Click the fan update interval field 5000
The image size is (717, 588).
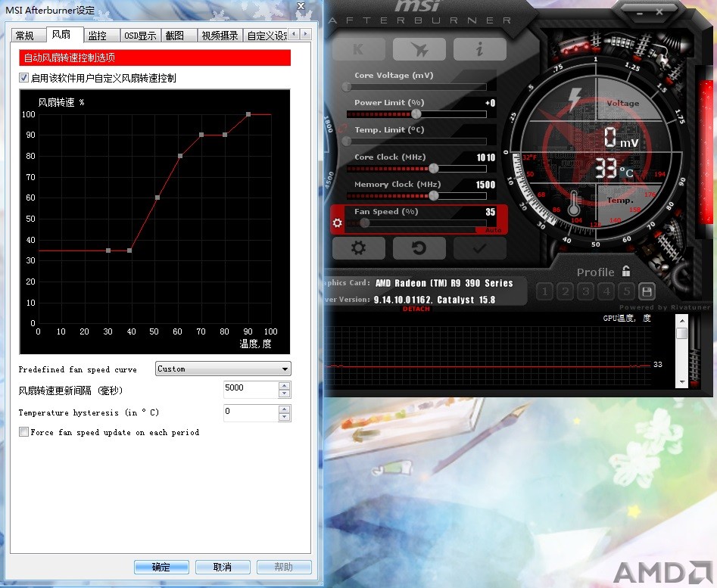tap(251, 389)
